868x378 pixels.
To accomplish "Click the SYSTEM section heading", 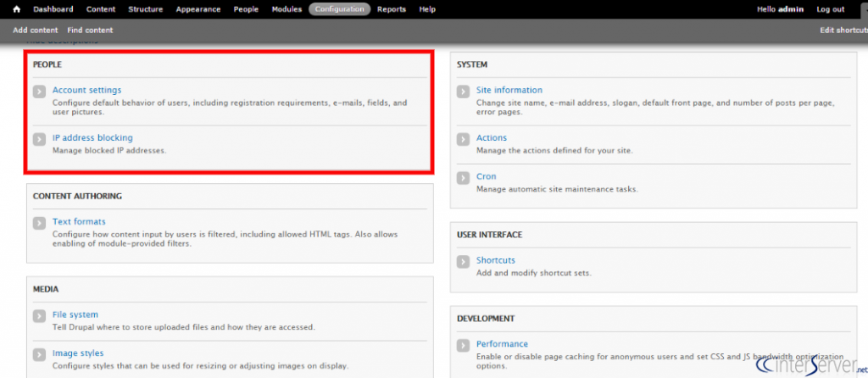I will [x=471, y=64].
